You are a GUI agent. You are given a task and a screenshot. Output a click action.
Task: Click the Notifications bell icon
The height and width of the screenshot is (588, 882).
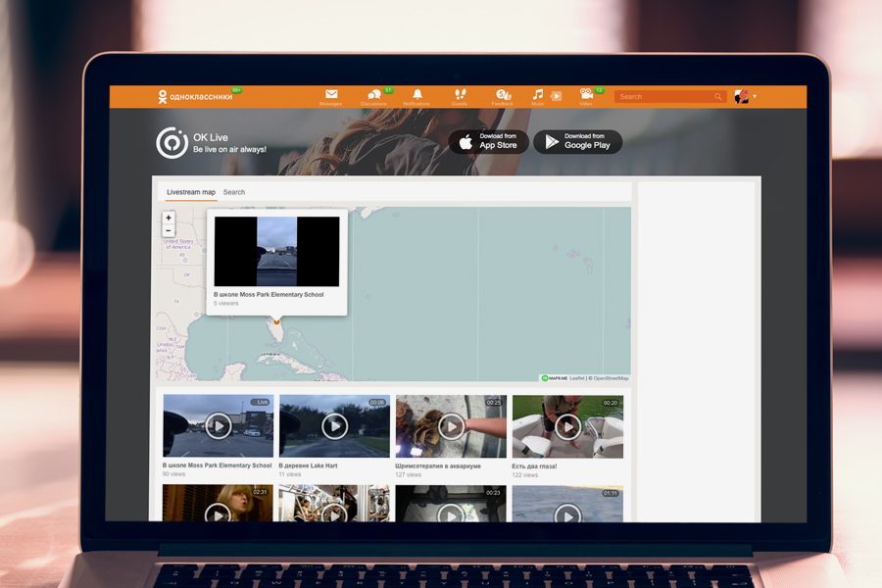[417, 94]
